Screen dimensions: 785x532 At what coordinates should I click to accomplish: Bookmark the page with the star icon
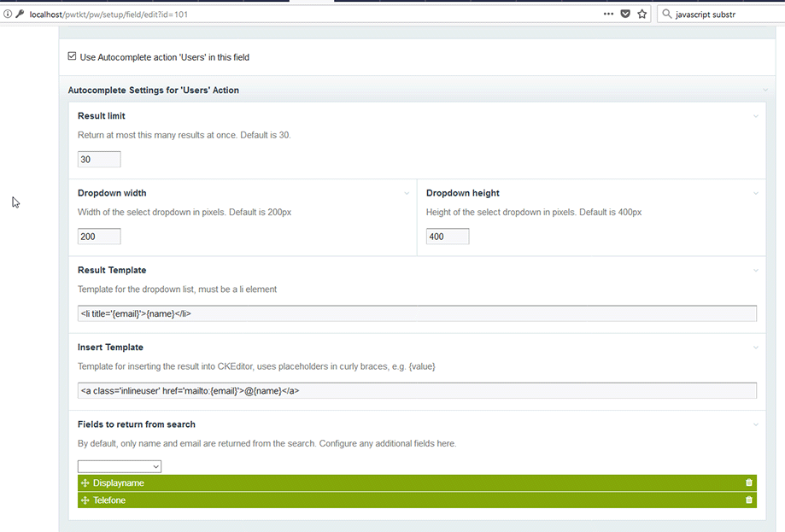point(642,14)
